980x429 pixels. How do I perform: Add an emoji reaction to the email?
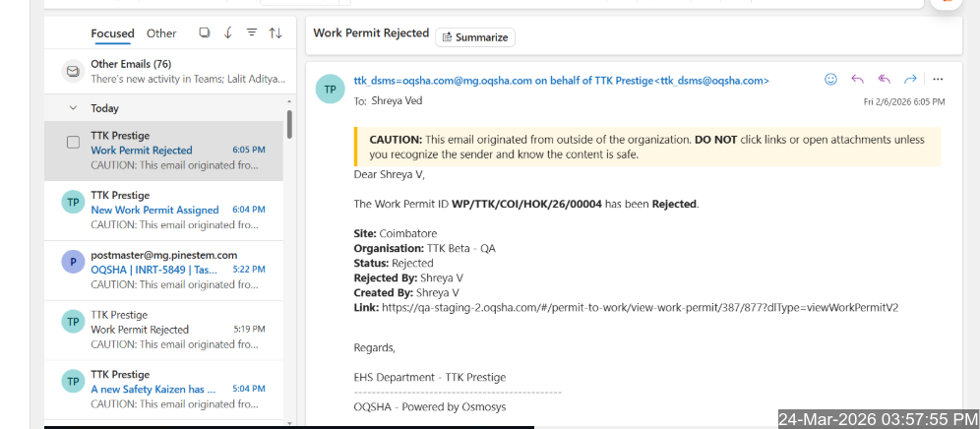click(831, 79)
